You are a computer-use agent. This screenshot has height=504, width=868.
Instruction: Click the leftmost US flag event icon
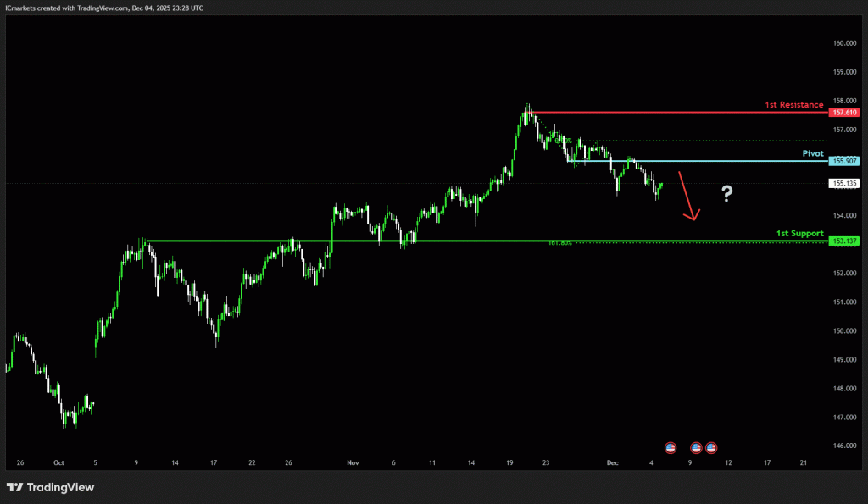coord(670,446)
